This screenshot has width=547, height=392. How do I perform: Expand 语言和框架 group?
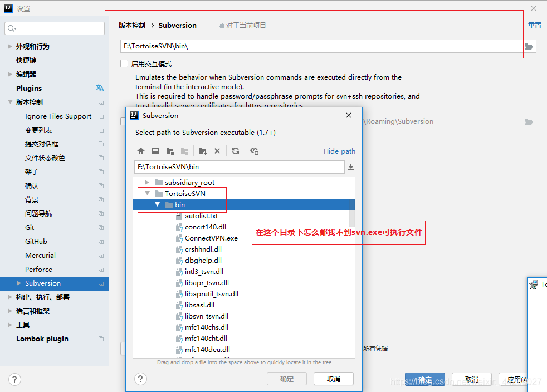pos(10,311)
